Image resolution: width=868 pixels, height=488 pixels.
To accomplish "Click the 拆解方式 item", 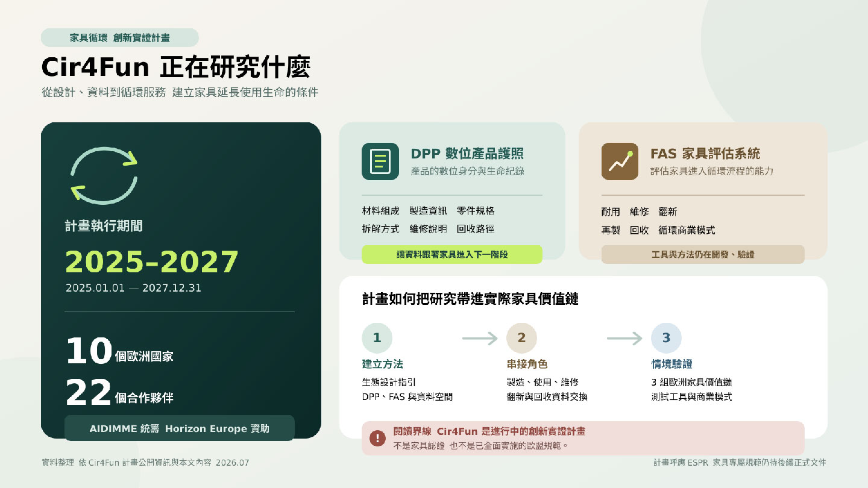I will (x=380, y=229).
